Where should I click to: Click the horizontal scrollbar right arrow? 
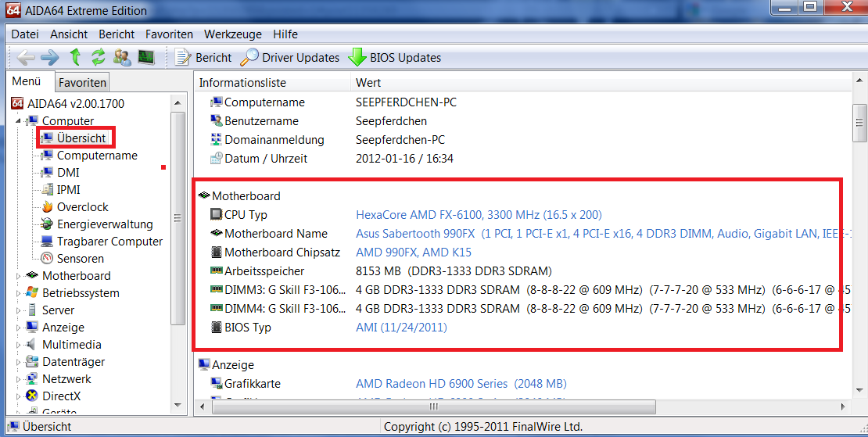(843, 407)
